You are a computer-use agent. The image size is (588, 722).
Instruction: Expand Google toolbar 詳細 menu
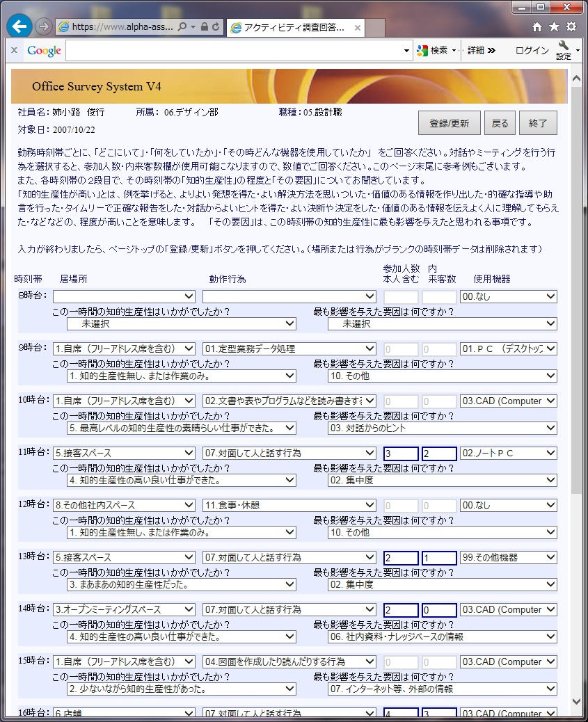tap(482, 50)
